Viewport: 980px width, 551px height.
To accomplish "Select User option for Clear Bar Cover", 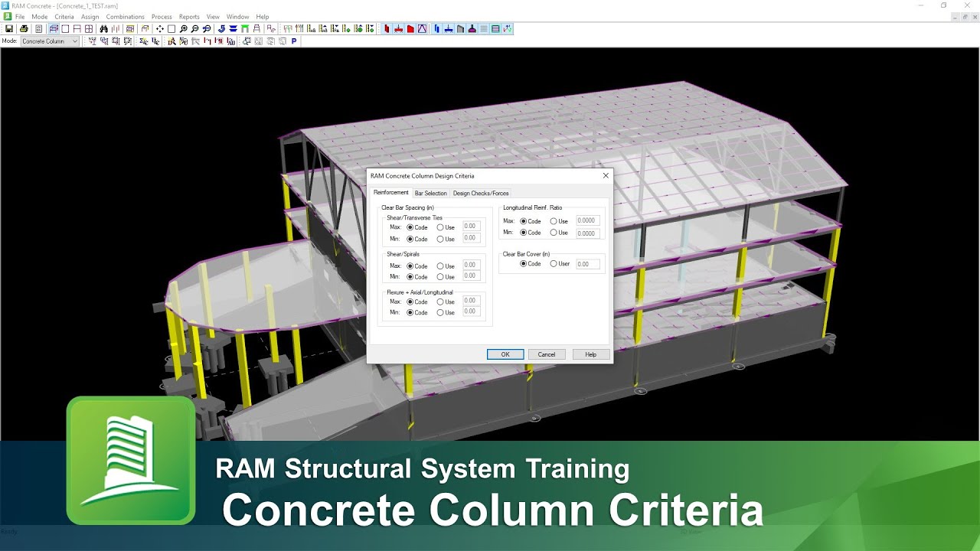I will (x=560, y=264).
